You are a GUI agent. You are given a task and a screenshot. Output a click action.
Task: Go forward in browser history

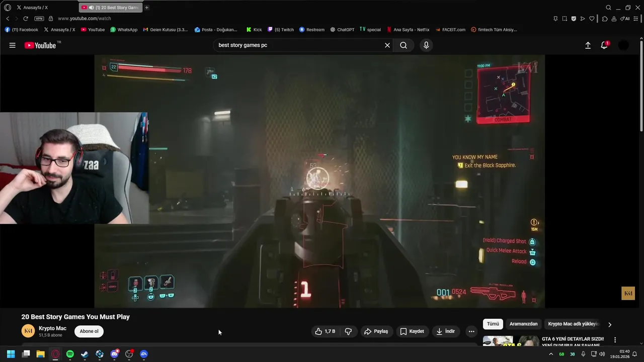click(16, 19)
